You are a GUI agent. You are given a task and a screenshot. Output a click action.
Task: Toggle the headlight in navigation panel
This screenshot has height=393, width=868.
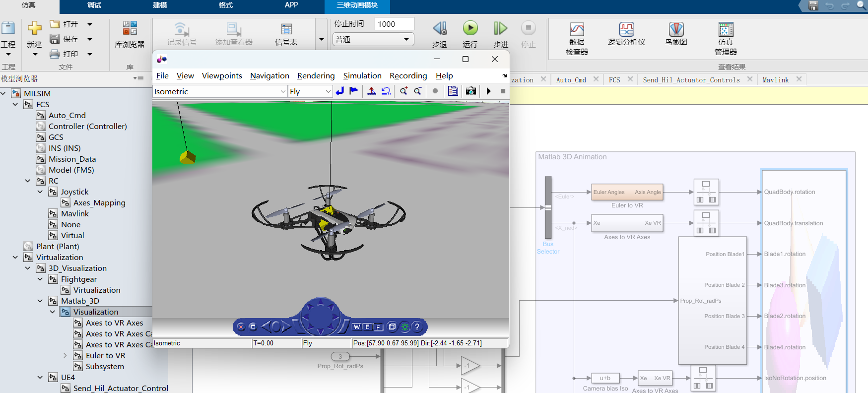[x=405, y=327]
